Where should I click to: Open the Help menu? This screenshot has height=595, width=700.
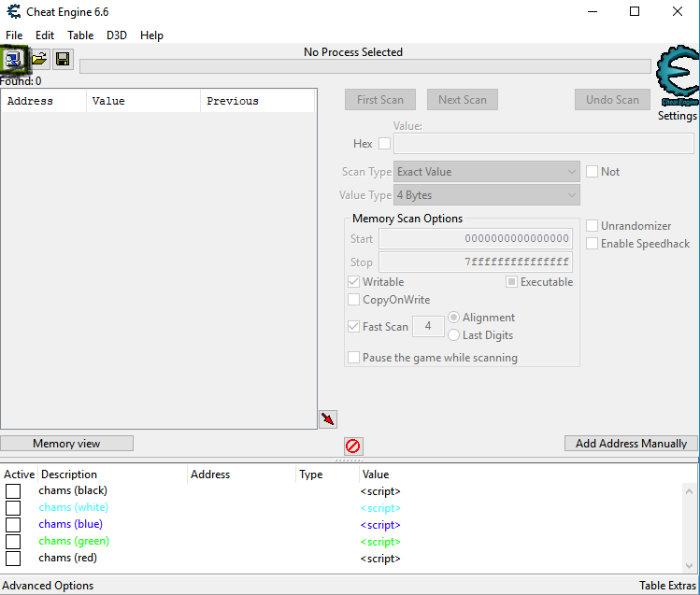[x=151, y=35]
